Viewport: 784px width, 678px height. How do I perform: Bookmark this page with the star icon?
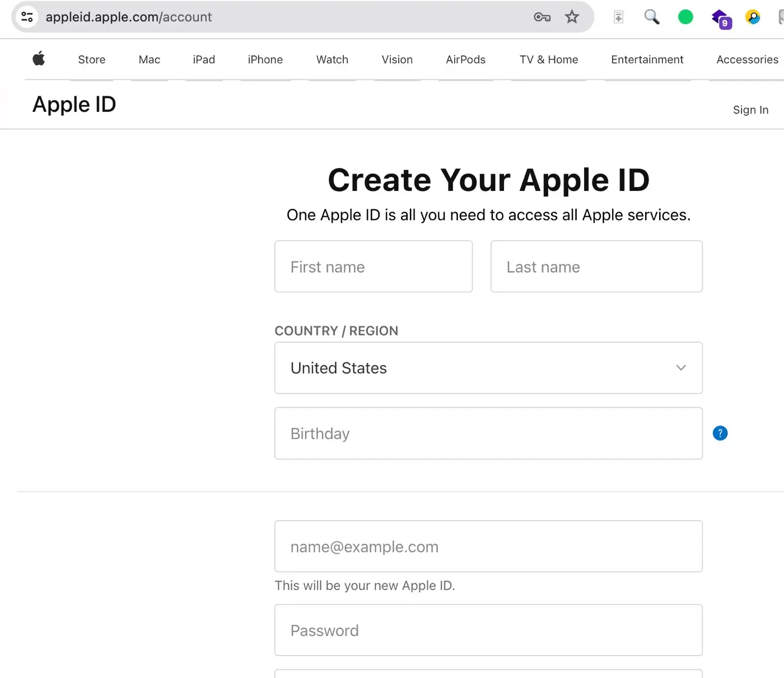click(572, 17)
